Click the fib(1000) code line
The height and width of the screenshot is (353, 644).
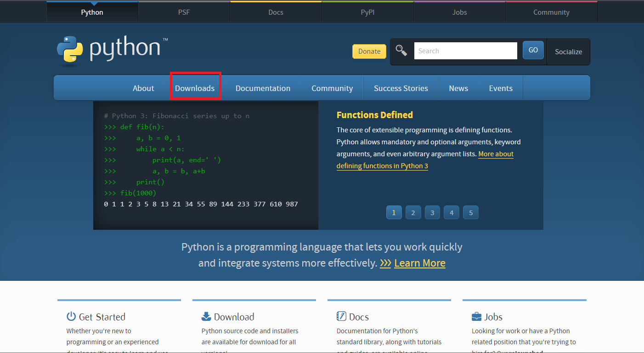[130, 193]
